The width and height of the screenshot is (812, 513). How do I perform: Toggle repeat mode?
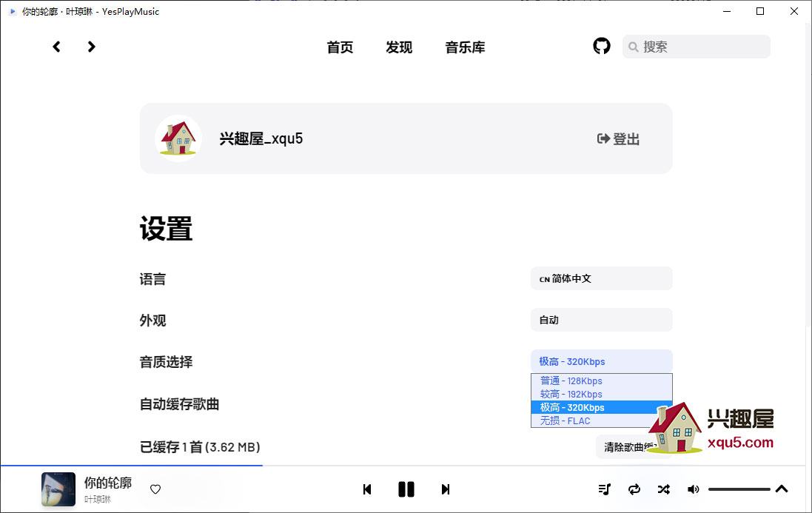coord(634,489)
